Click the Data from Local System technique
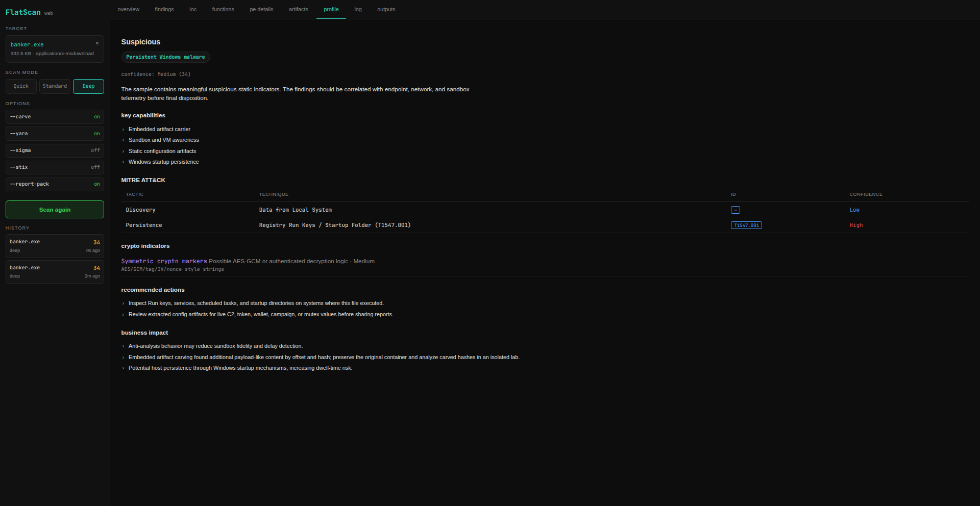Viewport: 980px width, 506px height. pyautogui.click(x=295, y=210)
